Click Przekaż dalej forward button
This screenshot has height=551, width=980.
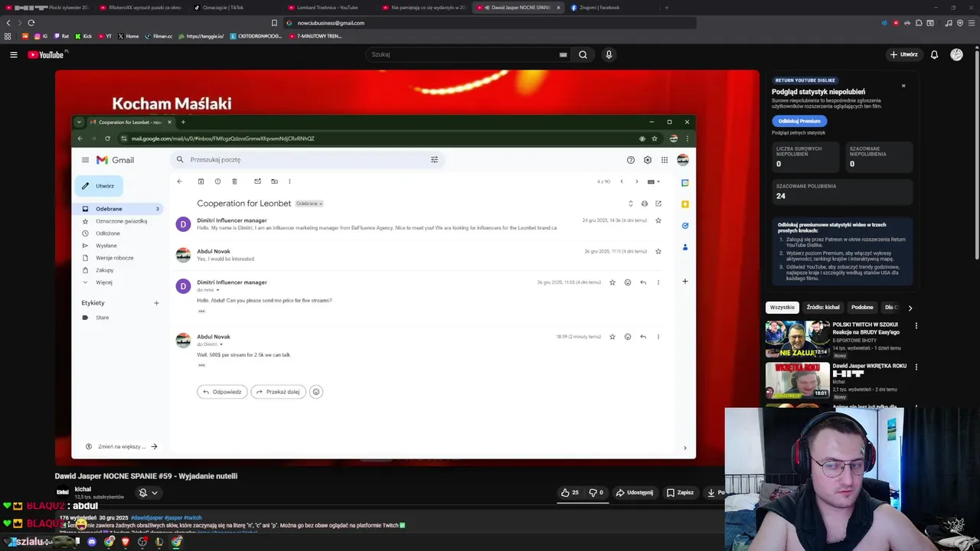(x=279, y=392)
